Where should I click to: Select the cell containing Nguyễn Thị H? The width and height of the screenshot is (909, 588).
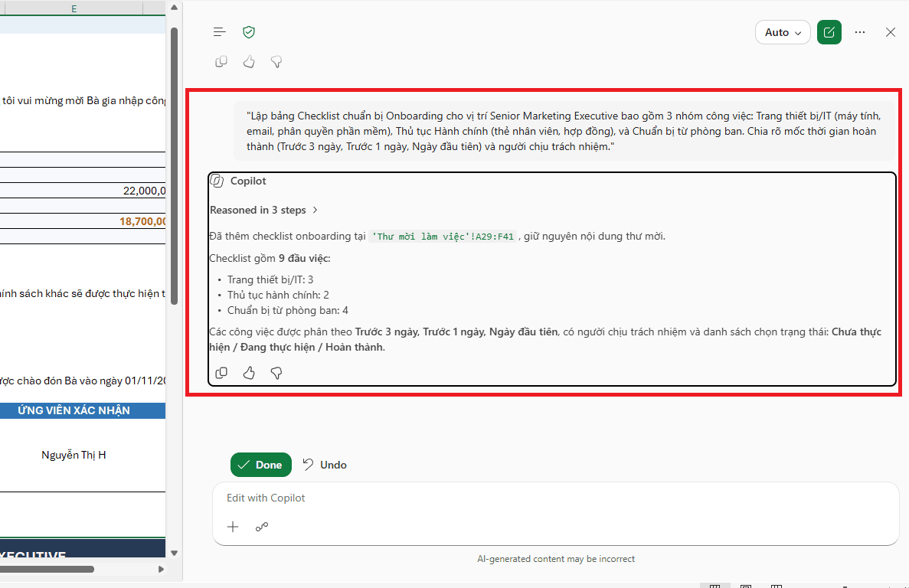[82, 455]
